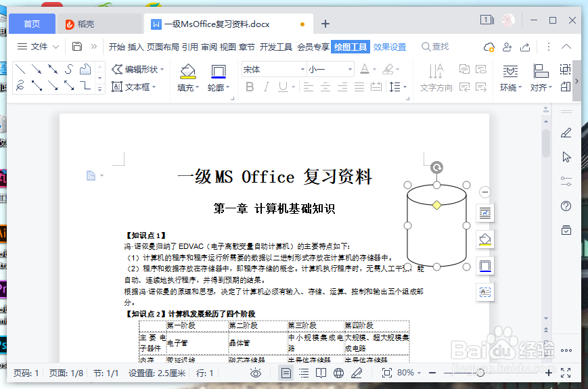Click the collaborate add-user icon

(507, 47)
